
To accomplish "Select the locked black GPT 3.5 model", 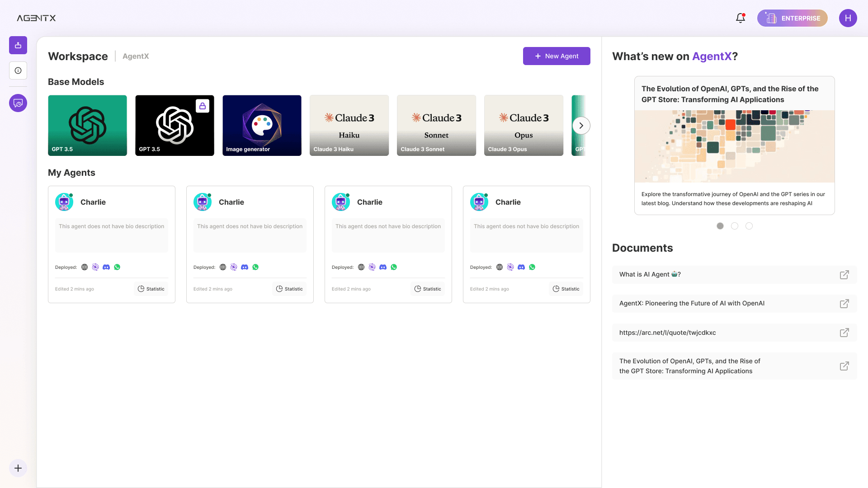I will [x=175, y=126].
